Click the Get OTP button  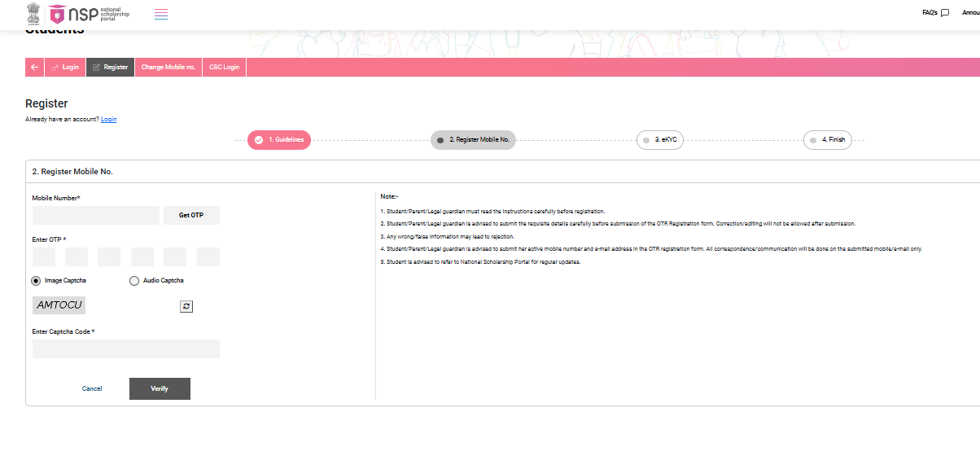click(191, 215)
